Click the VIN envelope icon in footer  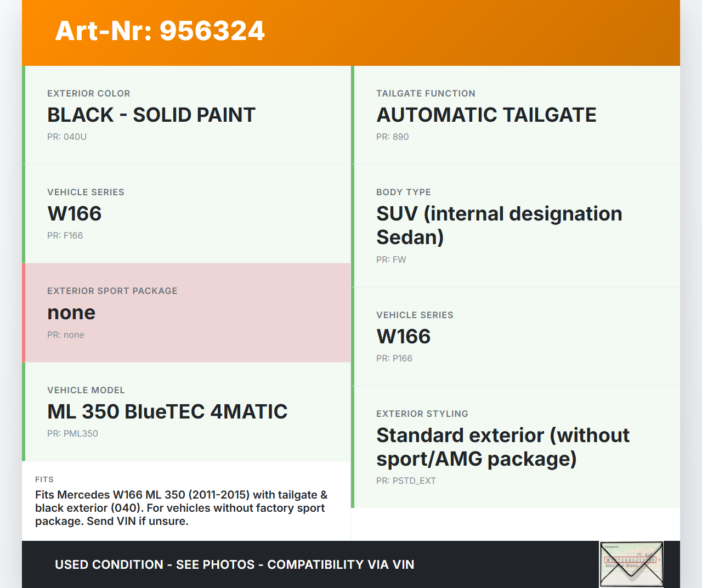point(631,564)
